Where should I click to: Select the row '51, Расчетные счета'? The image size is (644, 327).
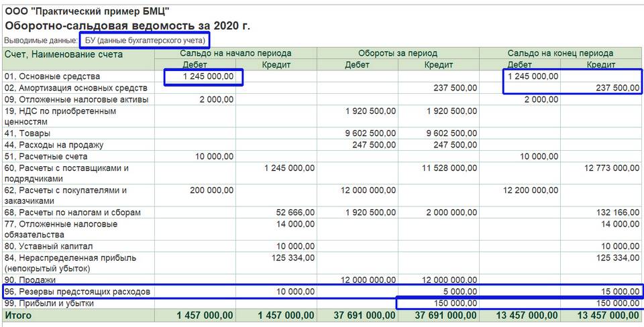tap(323, 156)
